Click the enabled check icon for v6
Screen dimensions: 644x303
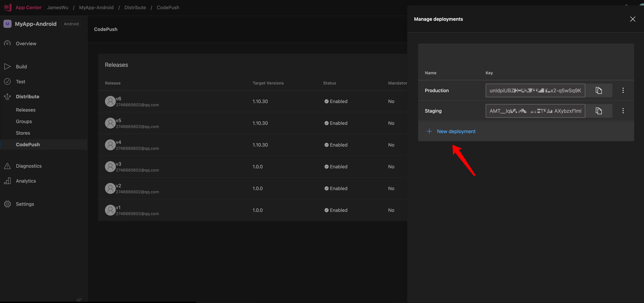(326, 101)
